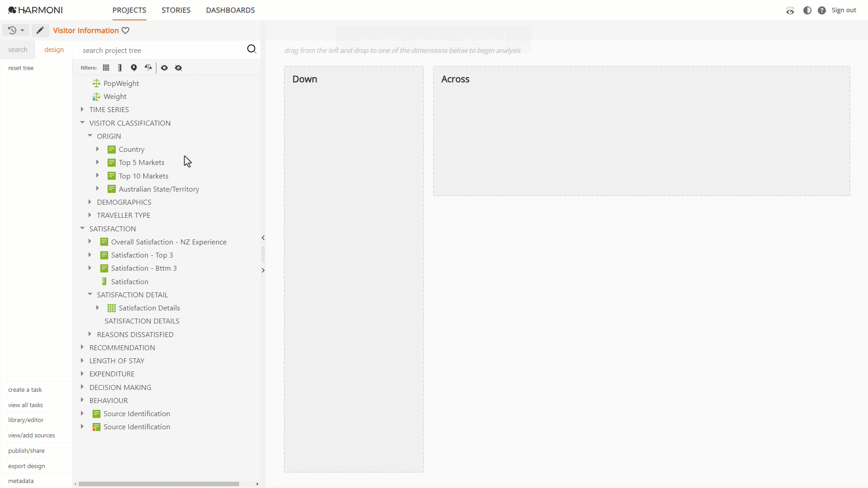Open the STORIES tab
Screen dimensions: 868x488
click(176, 10)
